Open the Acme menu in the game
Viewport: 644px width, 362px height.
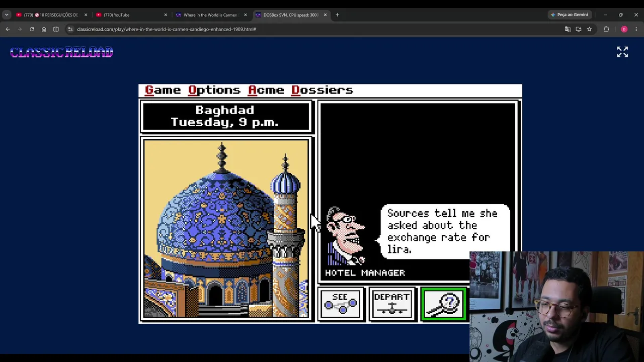click(266, 90)
